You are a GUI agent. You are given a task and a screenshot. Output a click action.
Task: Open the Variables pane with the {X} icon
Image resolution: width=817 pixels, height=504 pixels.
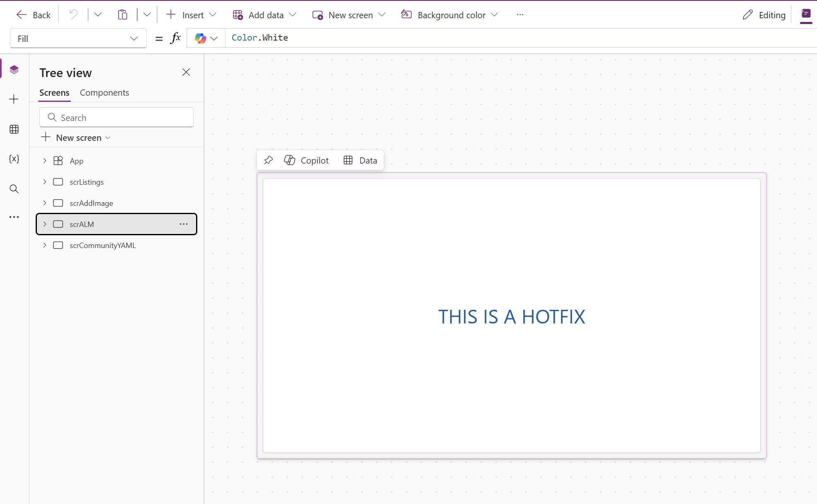pyautogui.click(x=14, y=159)
